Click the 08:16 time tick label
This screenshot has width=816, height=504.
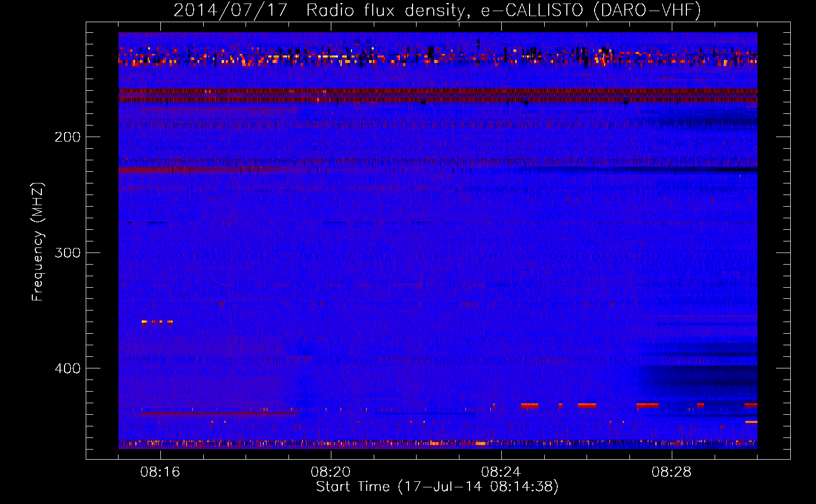pos(160,472)
